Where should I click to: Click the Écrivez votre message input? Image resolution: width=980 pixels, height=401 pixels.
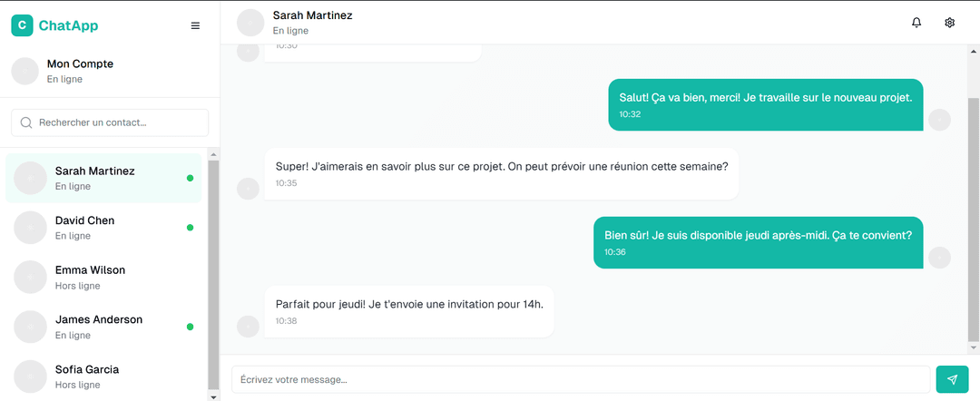pos(581,379)
